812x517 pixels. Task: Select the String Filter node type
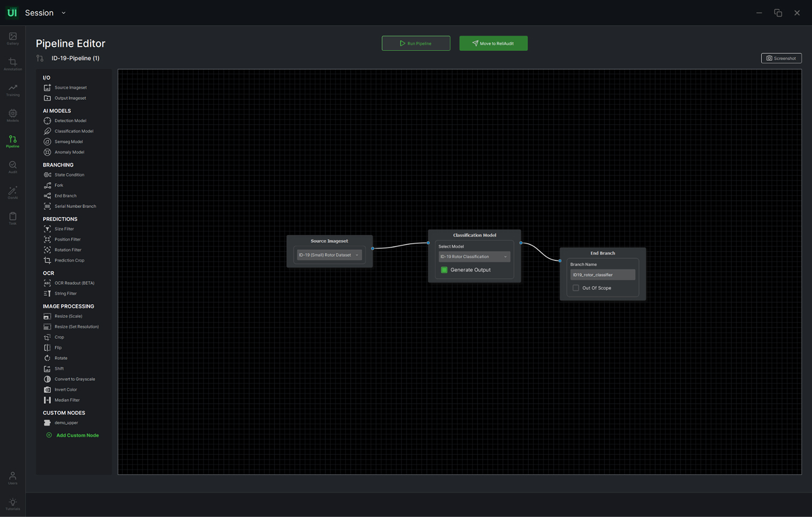[60, 294]
